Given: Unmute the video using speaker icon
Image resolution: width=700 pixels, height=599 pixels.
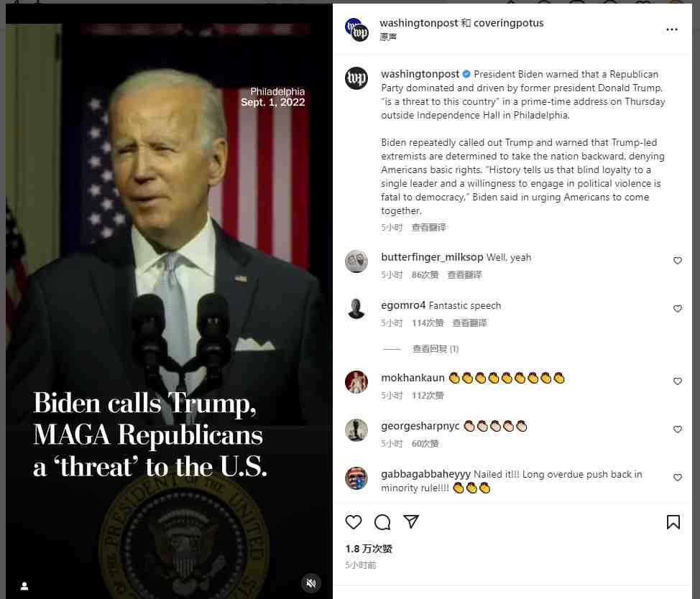Looking at the screenshot, I should (311, 583).
